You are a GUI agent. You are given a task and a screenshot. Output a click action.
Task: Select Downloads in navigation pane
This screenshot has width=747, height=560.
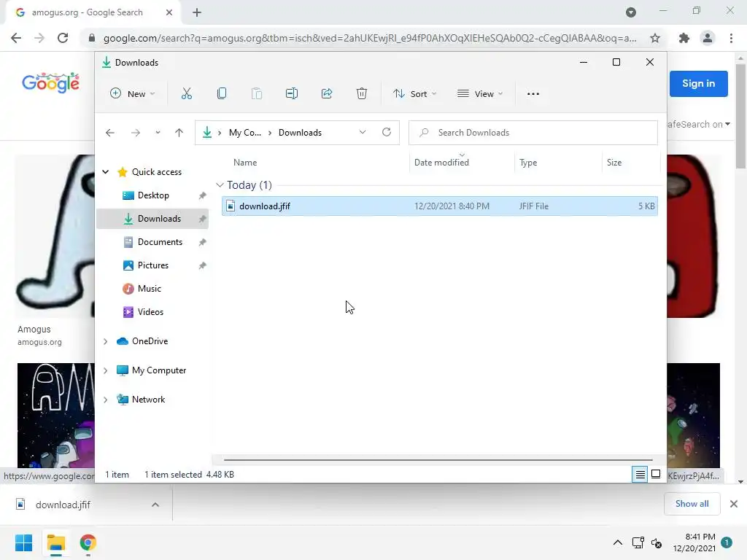(x=152, y=219)
